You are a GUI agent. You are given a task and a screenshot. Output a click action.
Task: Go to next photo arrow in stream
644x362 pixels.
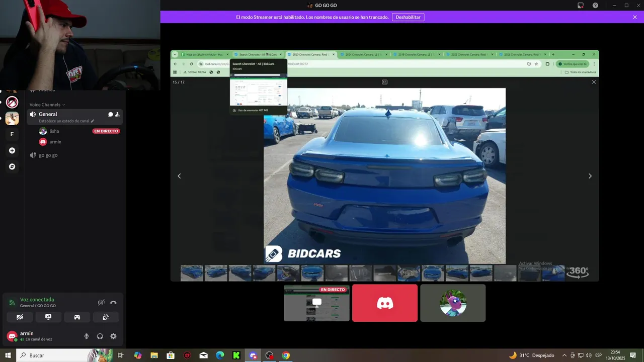click(590, 176)
